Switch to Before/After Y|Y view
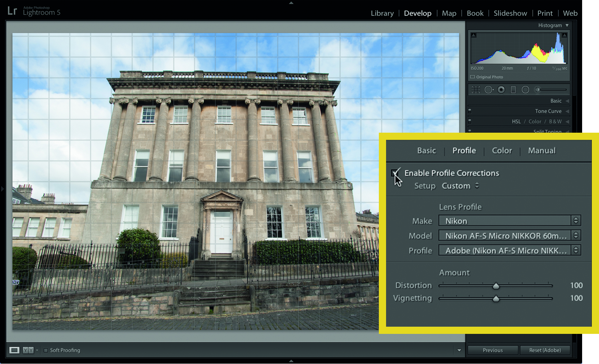 [x=28, y=350]
